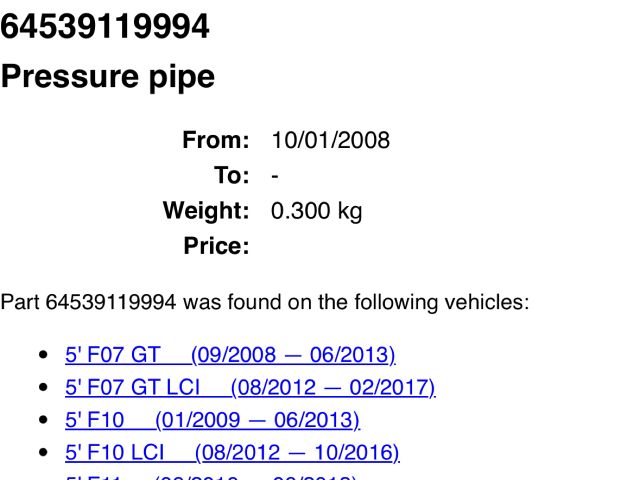Open the 5' F10 LCI vehicle link
Image resolution: width=640 pixels, height=480 pixels.
232,452
